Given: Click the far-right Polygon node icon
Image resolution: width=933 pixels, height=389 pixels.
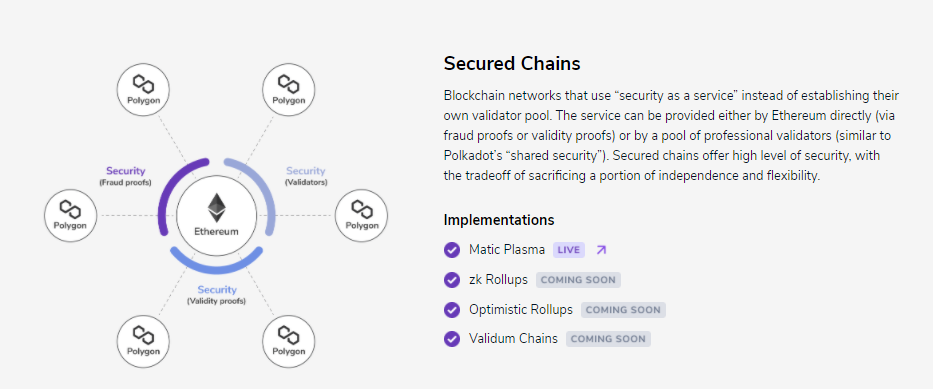Looking at the screenshot, I should click(361, 215).
